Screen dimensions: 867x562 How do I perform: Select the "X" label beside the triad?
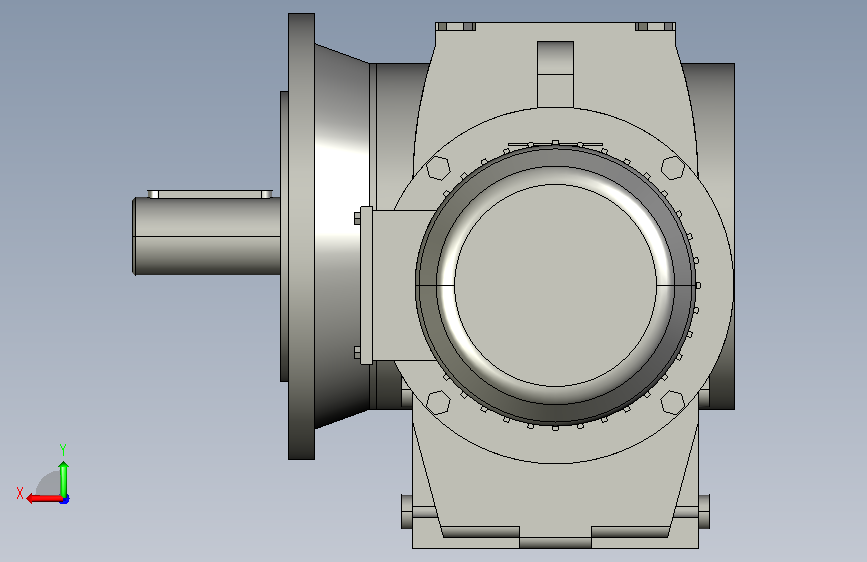20,493
